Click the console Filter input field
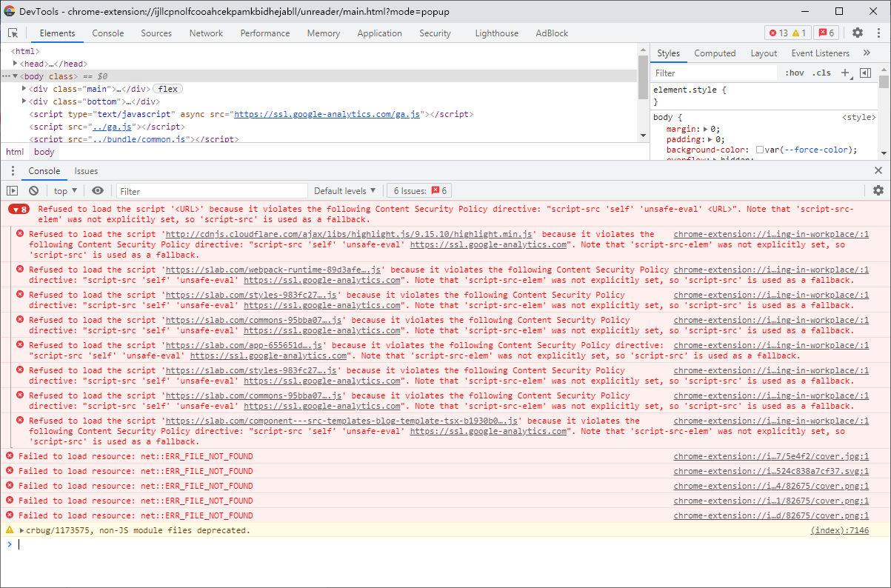The height and width of the screenshot is (588, 891). (x=211, y=190)
